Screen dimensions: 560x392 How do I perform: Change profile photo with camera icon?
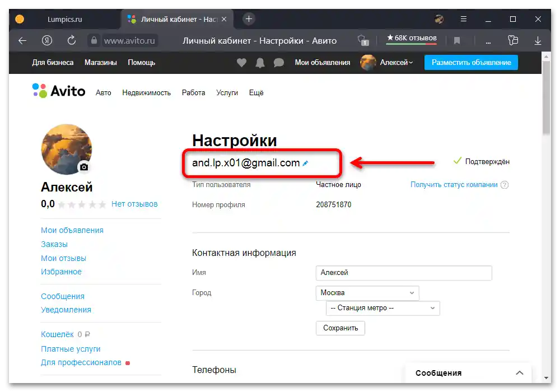pos(84,167)
